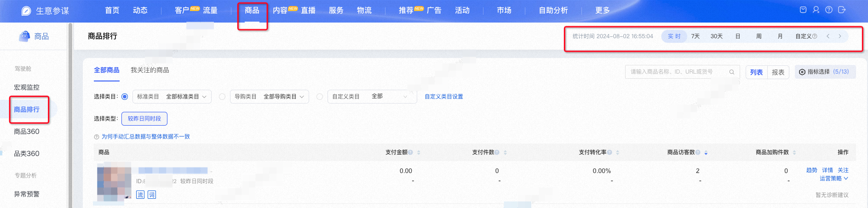
Task: Open 指标选择 (5/13) selector
Action: (x=825, y=72)
